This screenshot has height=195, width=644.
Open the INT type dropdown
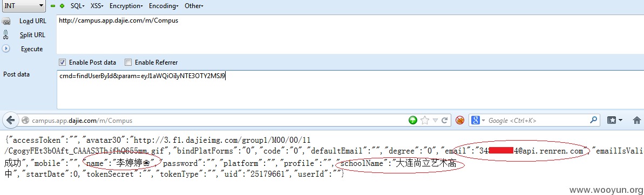click(24, 6)
